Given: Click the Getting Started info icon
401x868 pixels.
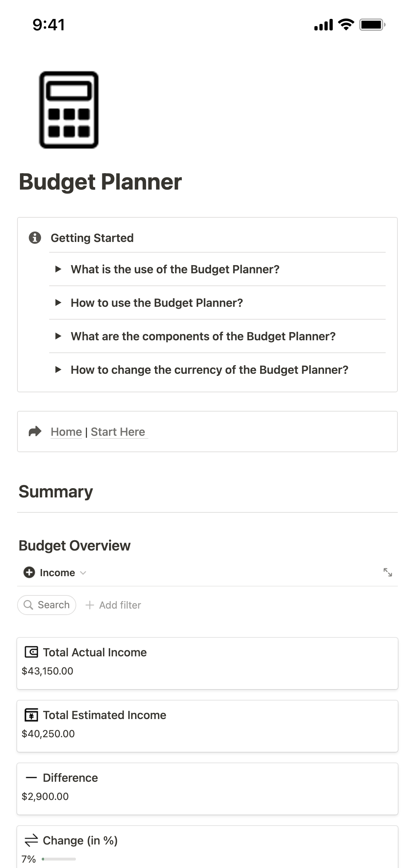Looking at the screenshot, I should click(35, 238).
